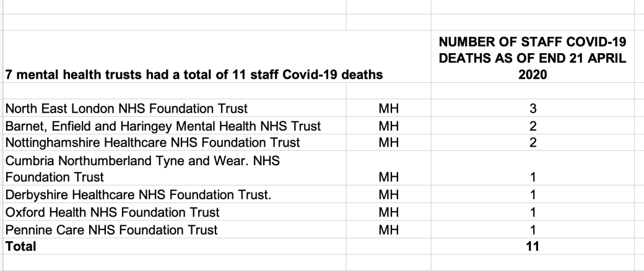
Task: Select the North East London NHS Foundation Trust cell
Action: (126, 108)
